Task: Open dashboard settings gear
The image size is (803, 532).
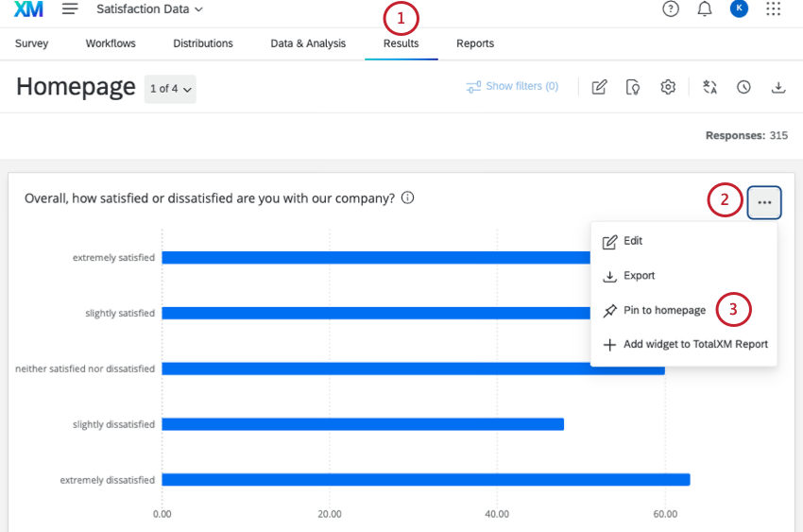Action: [x=668, y=87]
